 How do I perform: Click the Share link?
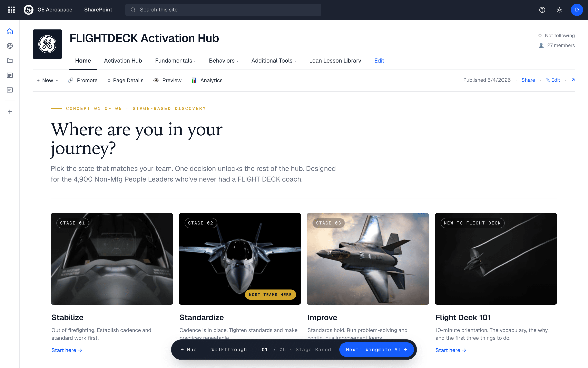tap(528, 80)
